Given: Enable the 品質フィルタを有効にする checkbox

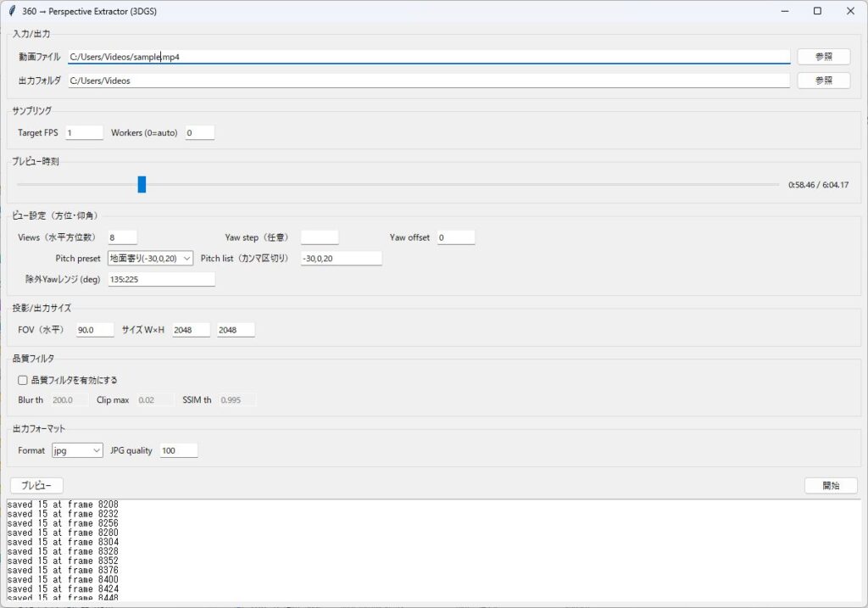Looking at the screenshot, I should pyautogui.click(x=23, y=380).
